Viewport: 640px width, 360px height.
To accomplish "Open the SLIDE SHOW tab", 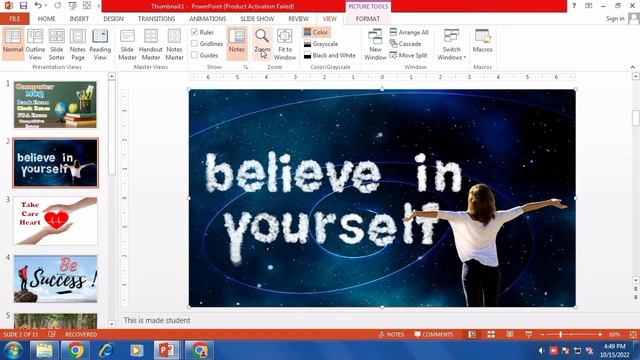I will tap(257, 19).
